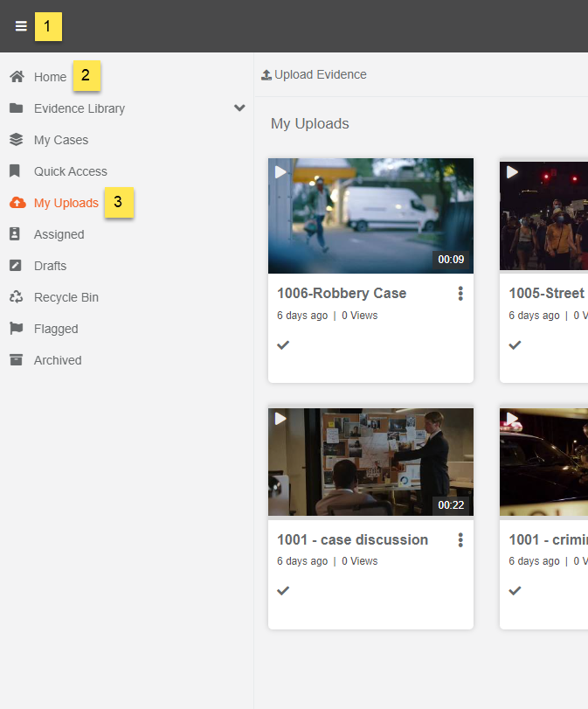Play the 1001 - case discussion thumbnail
This screenshot has width=588, height=709.
point(370,462)
